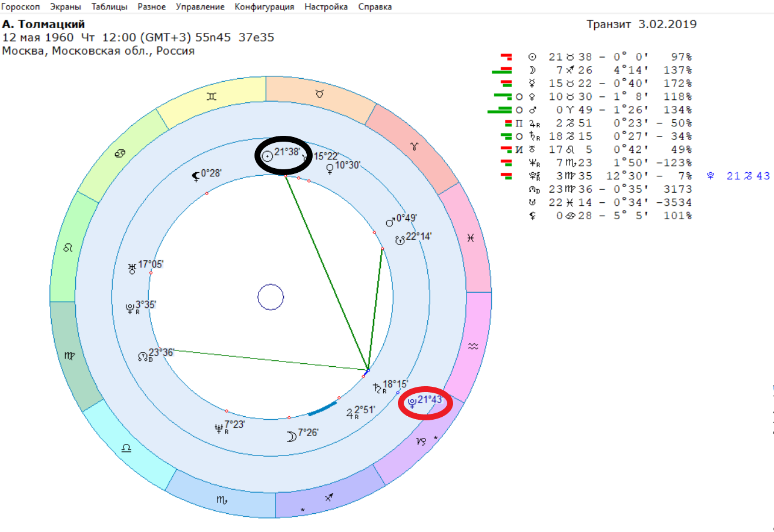Click the 12°30' value in the Pluto row
The width and height of the screenshot is (774, 532).
click(628, 176)
